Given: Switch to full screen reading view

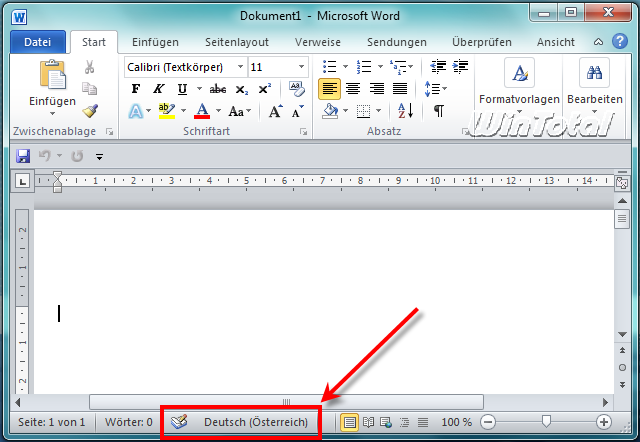Looking at the screenshot, I should [368, 422].
